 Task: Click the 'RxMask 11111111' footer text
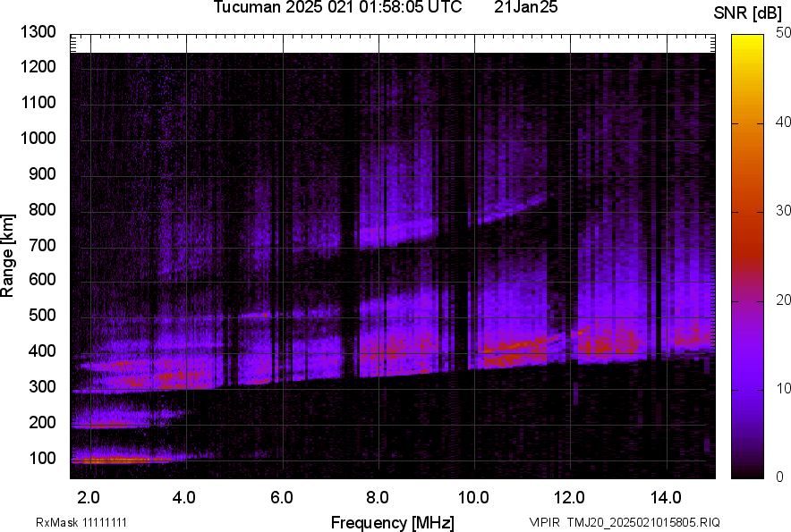coord(81,522)
